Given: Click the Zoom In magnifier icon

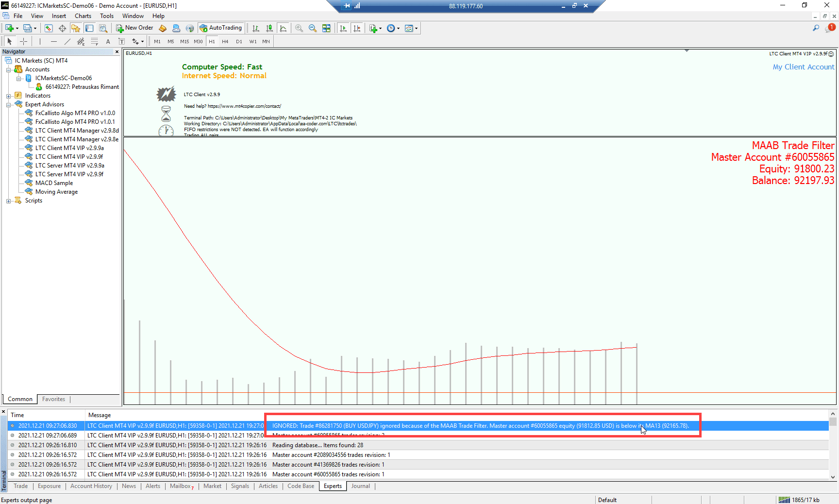Looking at the screenshot, I should pos(299,28).
